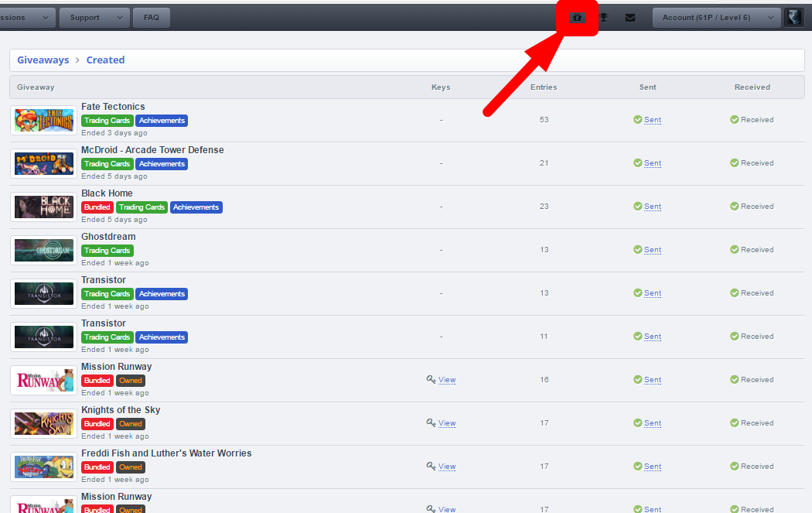Screen dimensions: 812x513
Task: Click Sent link for Freddi Fish
Action: 653,467
